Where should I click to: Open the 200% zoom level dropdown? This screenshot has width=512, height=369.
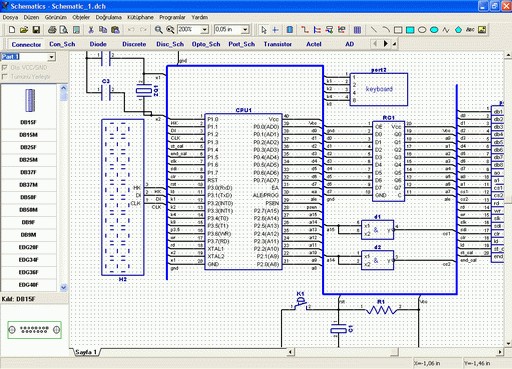tap(205, 30)
